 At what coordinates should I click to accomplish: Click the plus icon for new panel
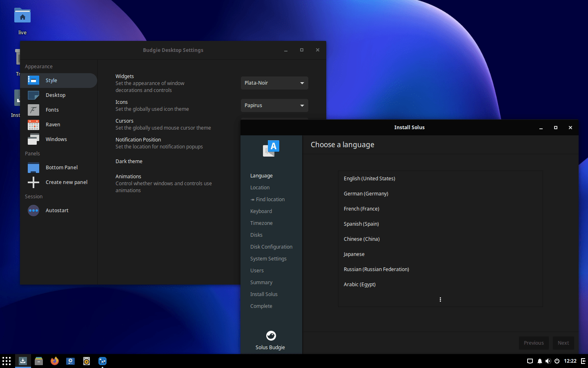point(33,182)
